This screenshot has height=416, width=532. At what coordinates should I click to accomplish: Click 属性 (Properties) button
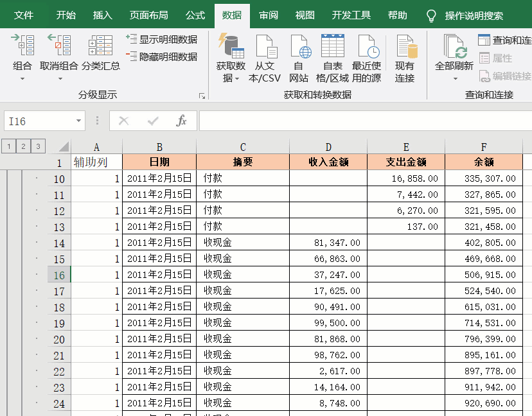495,58
